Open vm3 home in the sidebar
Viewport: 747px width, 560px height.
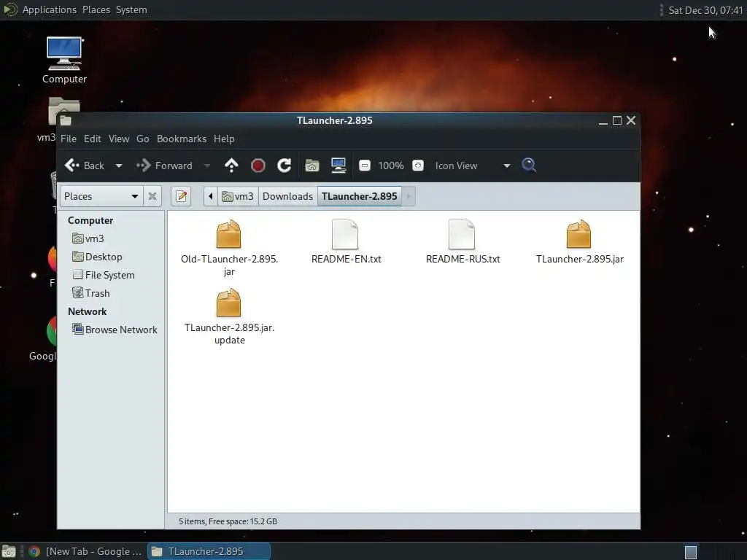click(88, 238)
